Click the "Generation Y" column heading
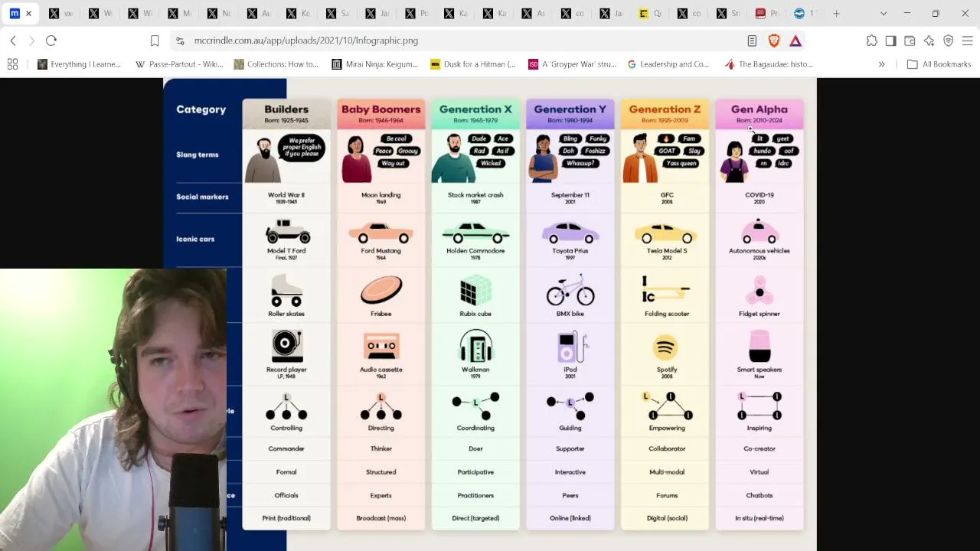 (570, 109)
